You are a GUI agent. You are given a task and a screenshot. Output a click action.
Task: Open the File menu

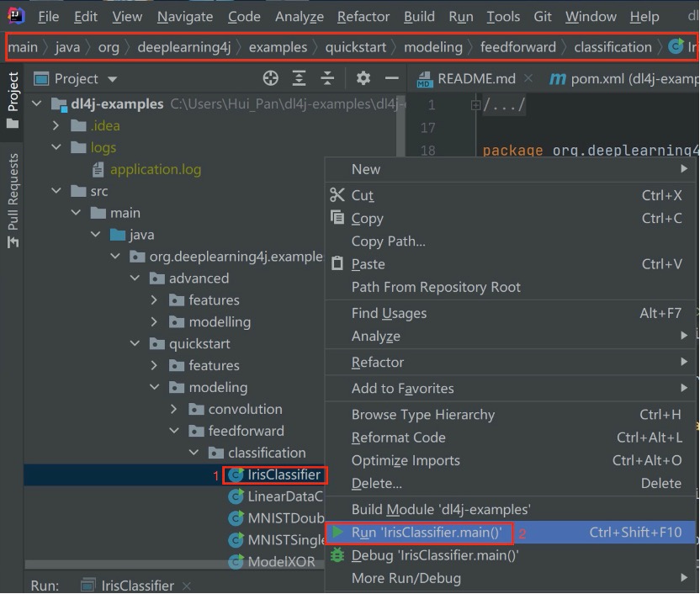point(49,17)
